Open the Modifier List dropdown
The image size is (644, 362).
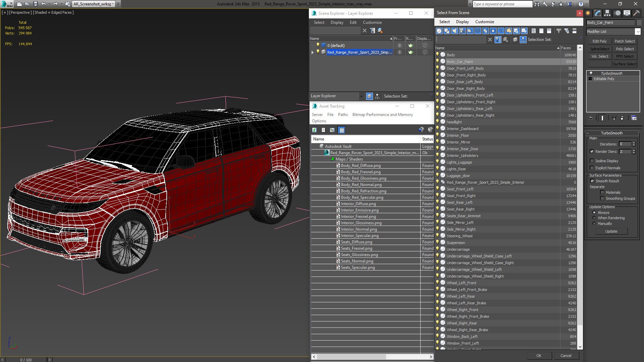click(638, 32)
